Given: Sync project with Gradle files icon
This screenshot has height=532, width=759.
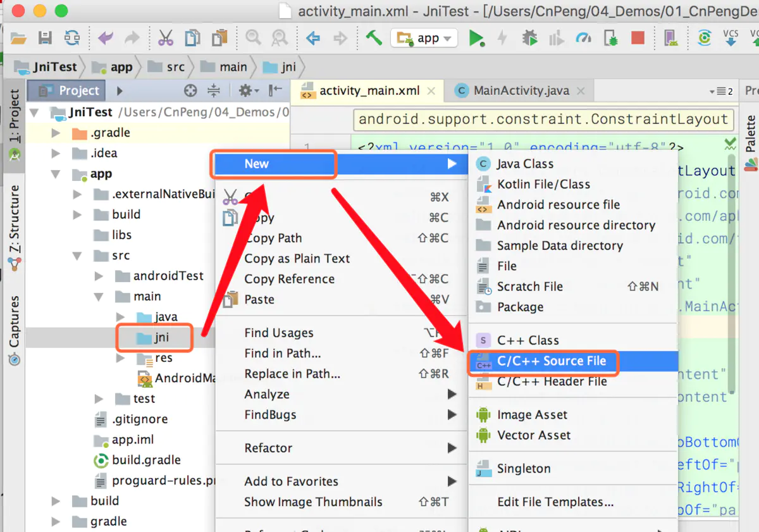Looking at the screenshot, I should click(x=704, y=38).
